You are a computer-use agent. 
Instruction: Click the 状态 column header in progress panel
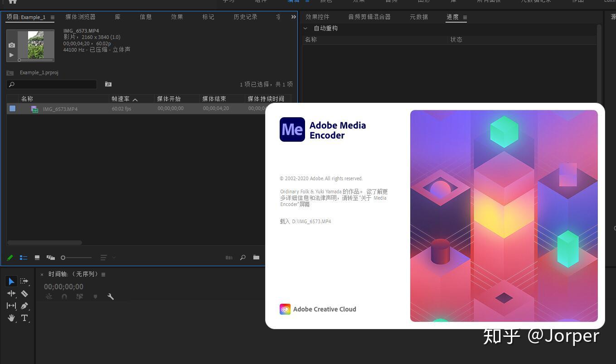[456, 39]
